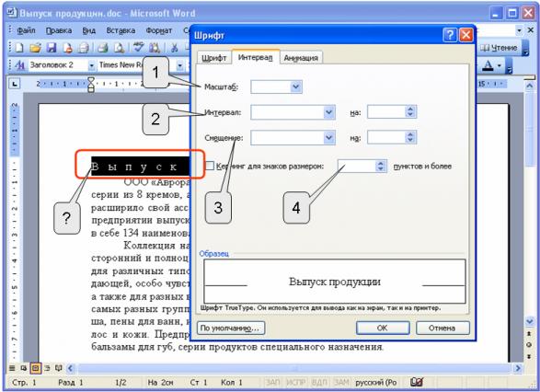Open the Интервал dropdown list

coord(329,112)
